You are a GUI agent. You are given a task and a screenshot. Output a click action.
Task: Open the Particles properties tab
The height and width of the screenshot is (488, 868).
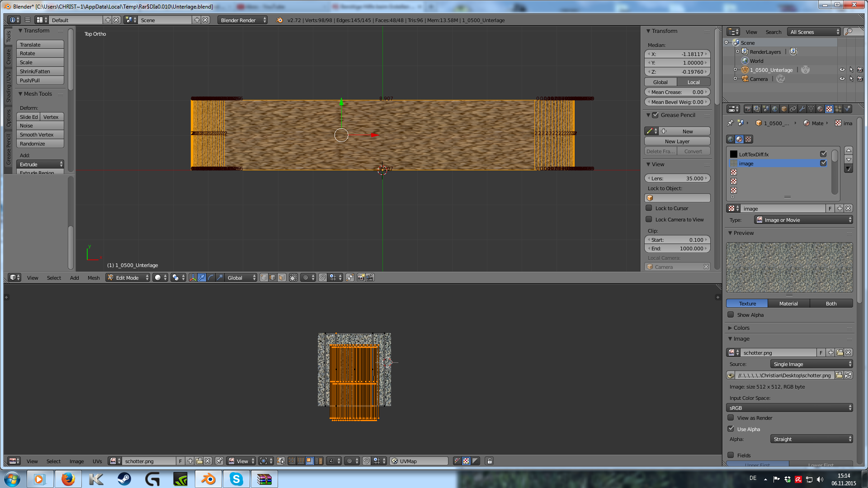[x=838, y=109]
